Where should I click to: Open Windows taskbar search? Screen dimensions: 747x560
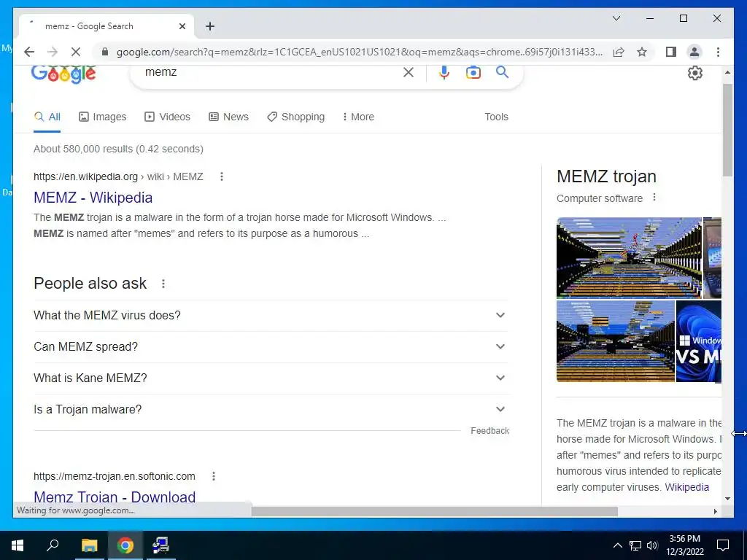point(53,545)
